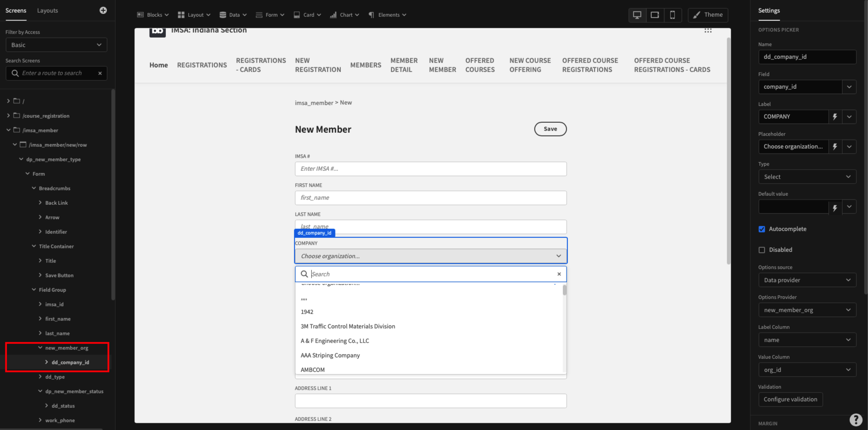Enable the Disabled checkbox
The height and width of the screenshot is (430, 868).
pyautogui.click(x=762, y=250)
